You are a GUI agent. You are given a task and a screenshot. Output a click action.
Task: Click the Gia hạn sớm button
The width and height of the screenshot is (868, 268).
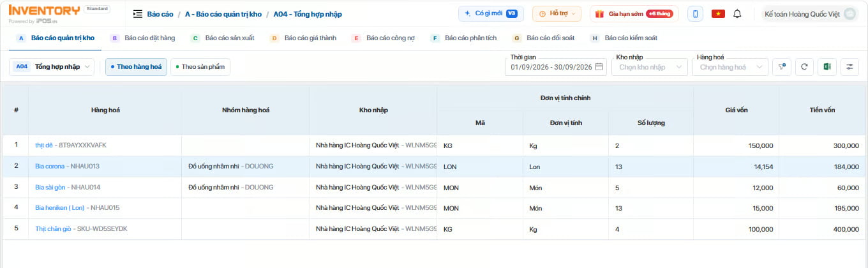point(634,13)
